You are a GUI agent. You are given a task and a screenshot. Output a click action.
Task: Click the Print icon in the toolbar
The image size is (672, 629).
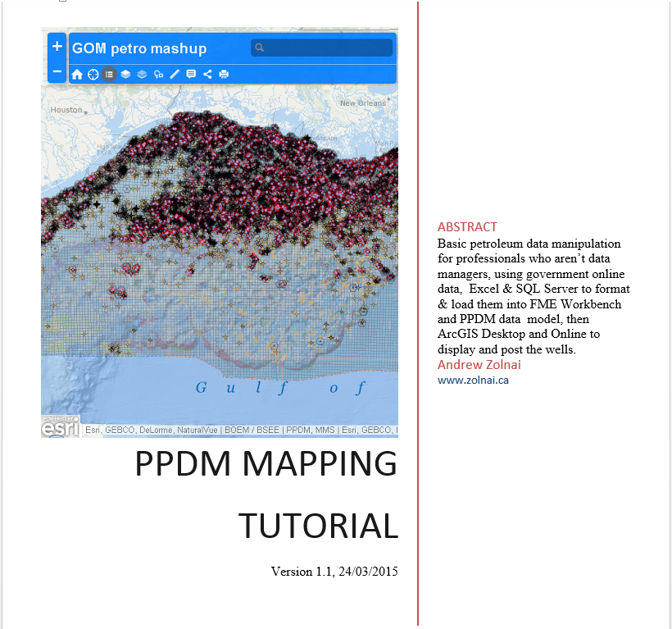point(224,74)
